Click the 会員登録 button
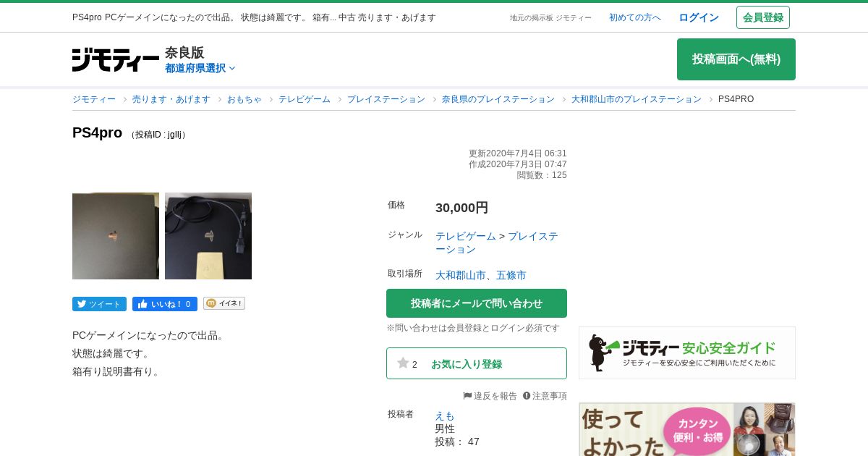The width and height of the screenshot is (868, 456). click(x=763, y=17)
